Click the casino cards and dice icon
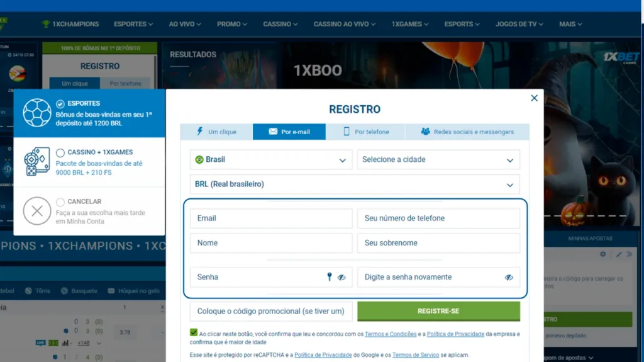 [37, 162]
